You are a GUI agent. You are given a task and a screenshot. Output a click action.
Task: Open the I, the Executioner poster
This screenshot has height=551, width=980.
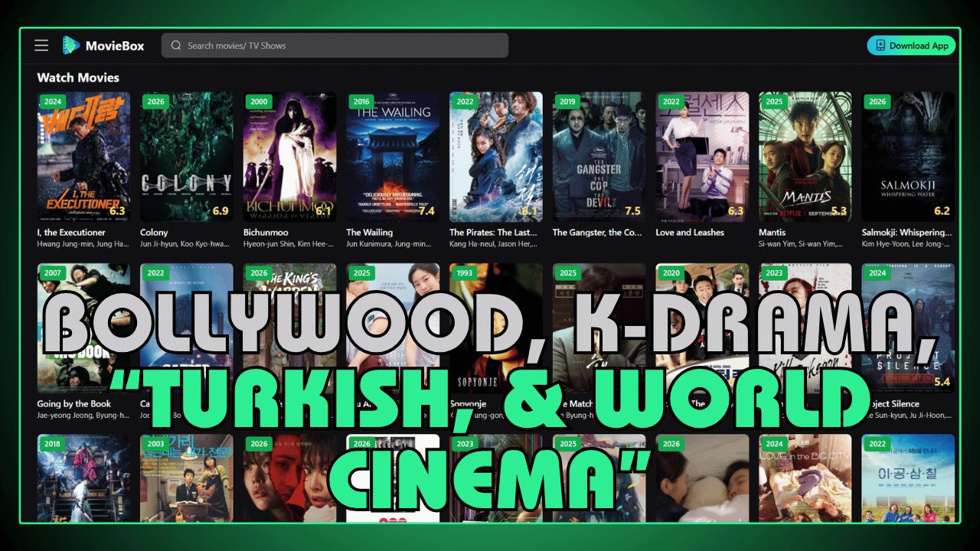pyautogui.click(x=83, y=157)
